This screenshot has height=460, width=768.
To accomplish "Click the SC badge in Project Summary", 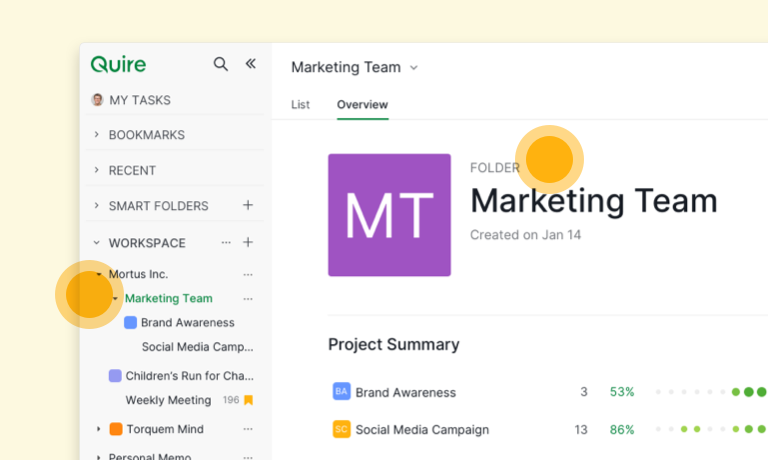I will coord(341,429).
